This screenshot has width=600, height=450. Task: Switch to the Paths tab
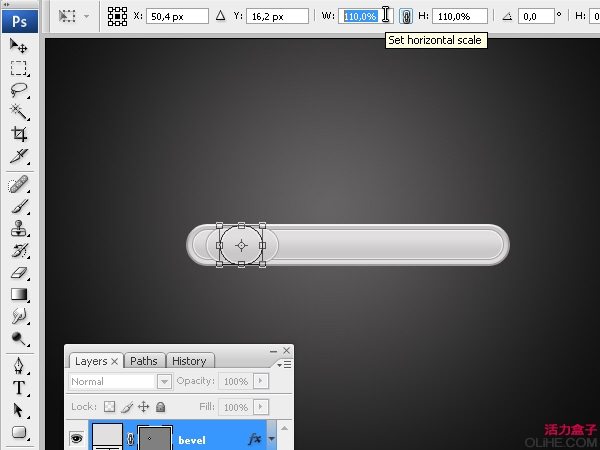pyautogui.click(x=144, y=361)
